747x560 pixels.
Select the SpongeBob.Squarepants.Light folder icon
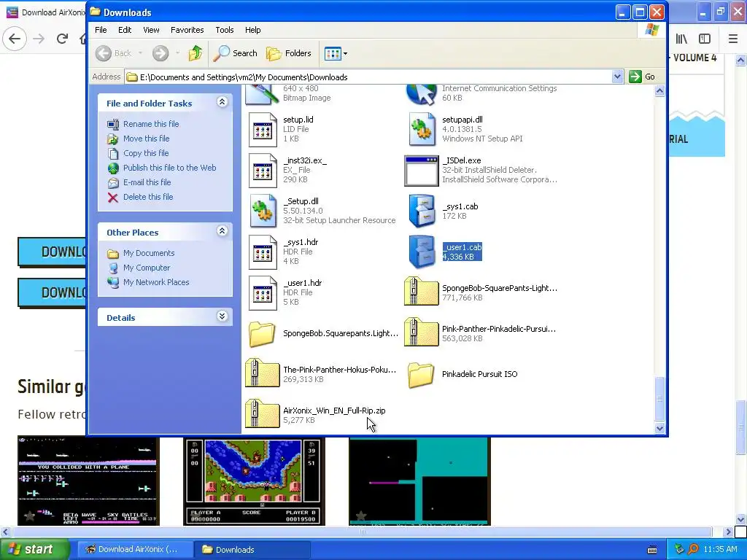pyautogui.click(x=262, y=333)
